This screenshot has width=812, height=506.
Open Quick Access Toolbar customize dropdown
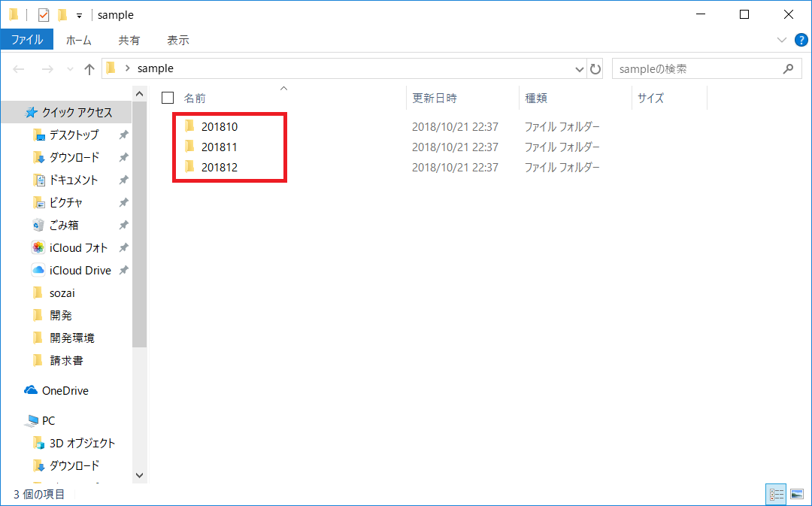(79, 16)
